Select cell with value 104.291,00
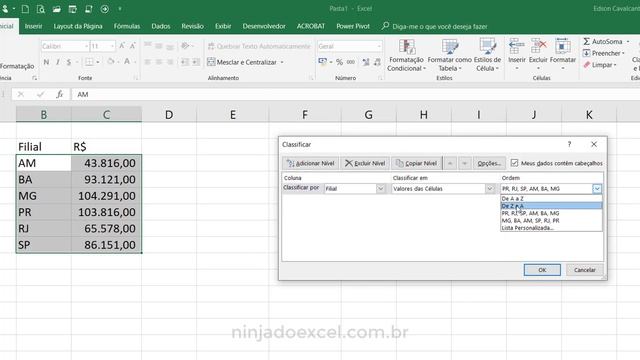 [107, 196]
